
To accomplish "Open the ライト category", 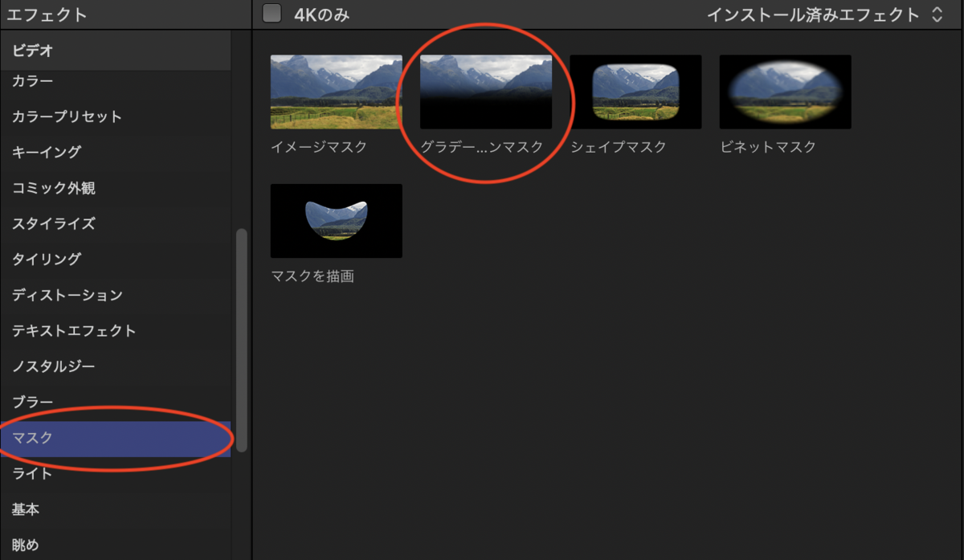I will pyautogui.click(x=116, y=474).
